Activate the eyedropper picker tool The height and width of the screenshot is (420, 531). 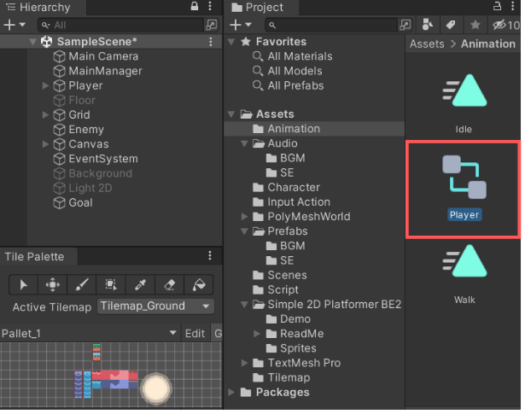coord(140,285)
